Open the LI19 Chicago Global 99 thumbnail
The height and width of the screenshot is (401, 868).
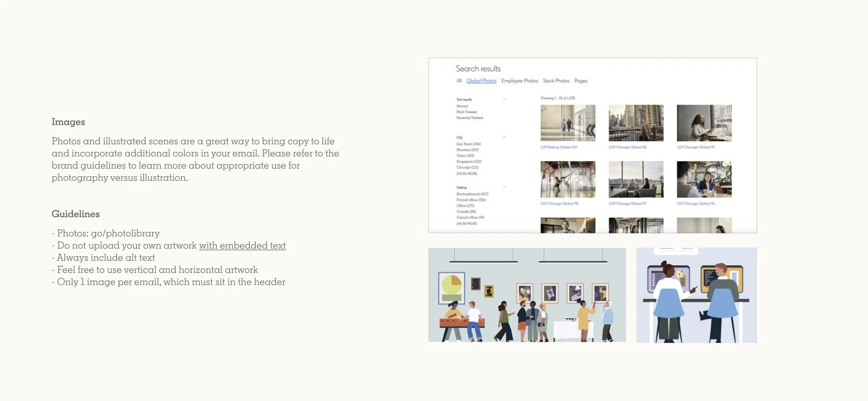click(704, 123)
